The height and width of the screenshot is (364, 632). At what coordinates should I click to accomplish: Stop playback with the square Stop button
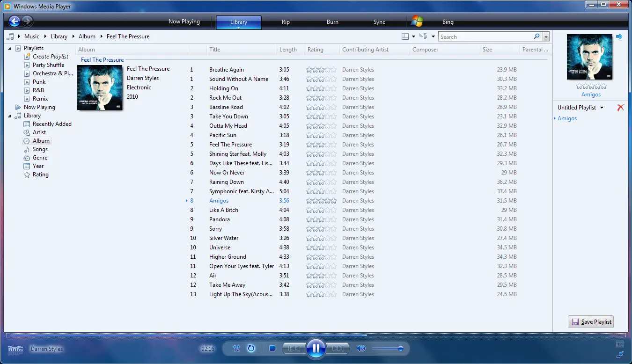click(272, 349)
